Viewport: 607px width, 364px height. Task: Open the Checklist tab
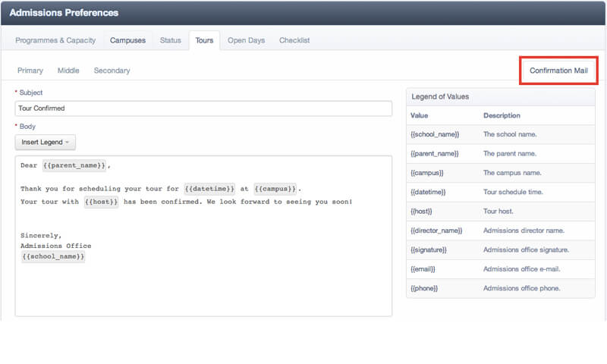click(x=294, y=40)
